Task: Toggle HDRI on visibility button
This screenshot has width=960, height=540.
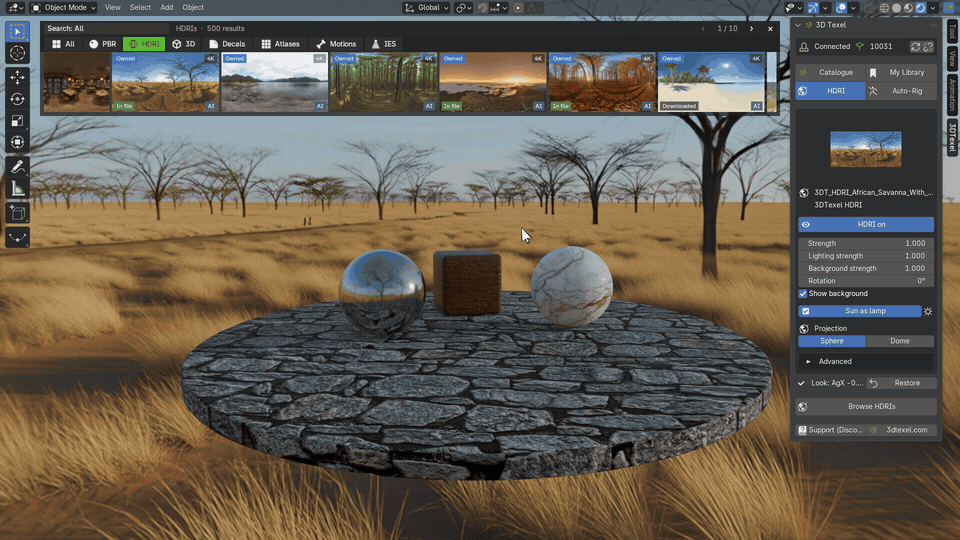Action: pos(866,225)
